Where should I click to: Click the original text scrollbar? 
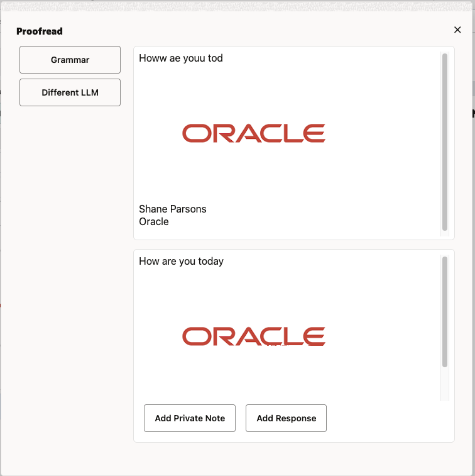(x=445, y=142)
